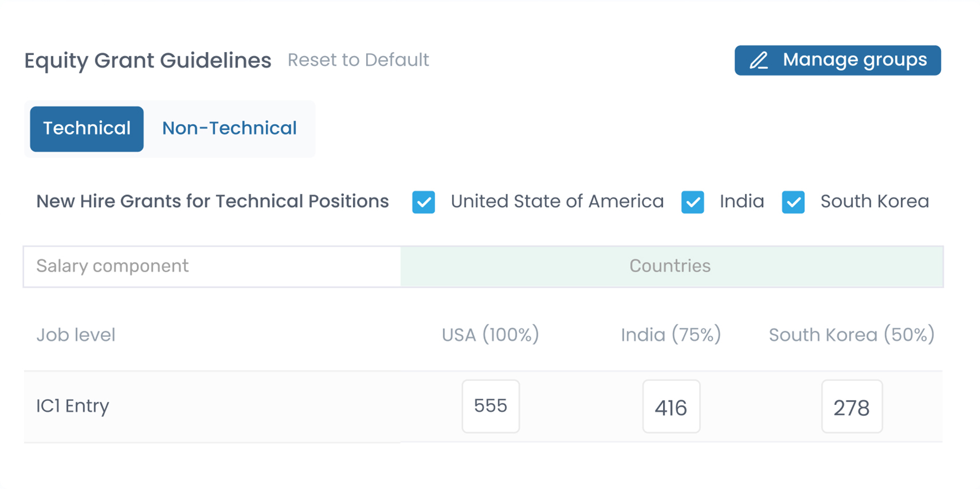Edit the India grant value 416

click(x=670, y=407)
